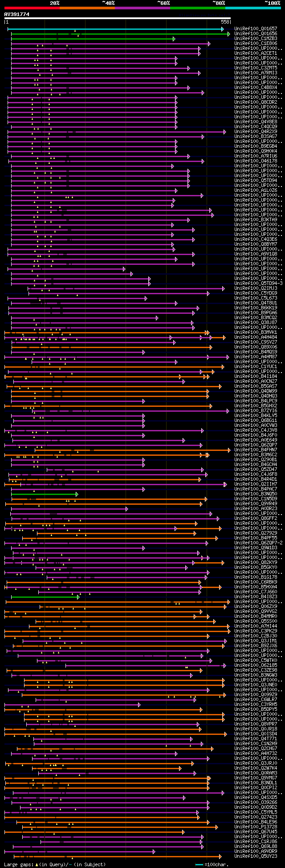Open hit UniRef100_Q01657

click(x=256, y=29)
